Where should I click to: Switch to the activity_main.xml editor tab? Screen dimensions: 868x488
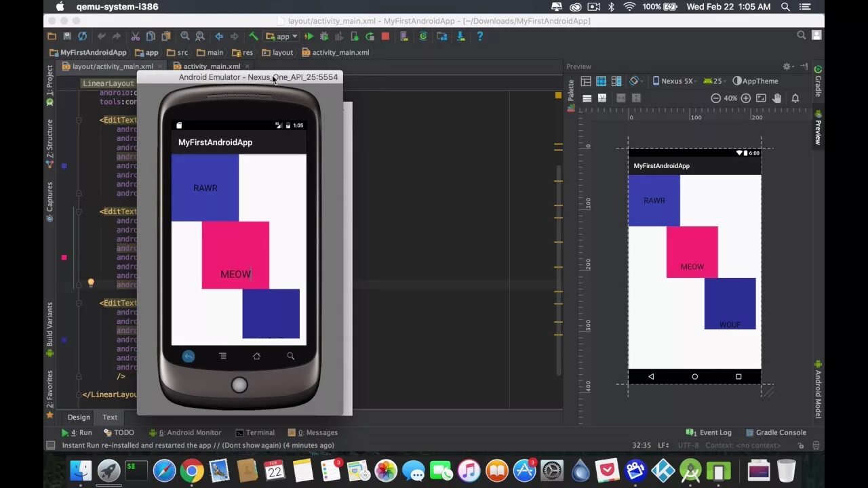tap(212, 66)
